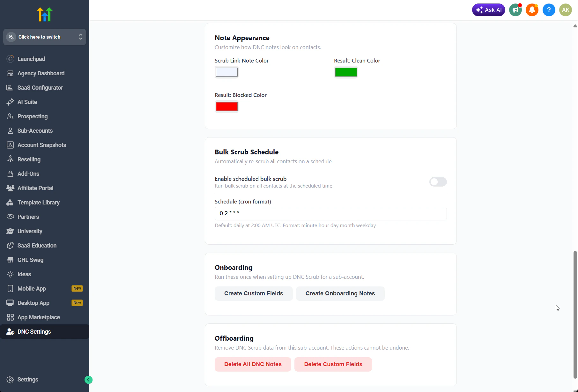Click the Mobile App phone icon

coord(10,289)
